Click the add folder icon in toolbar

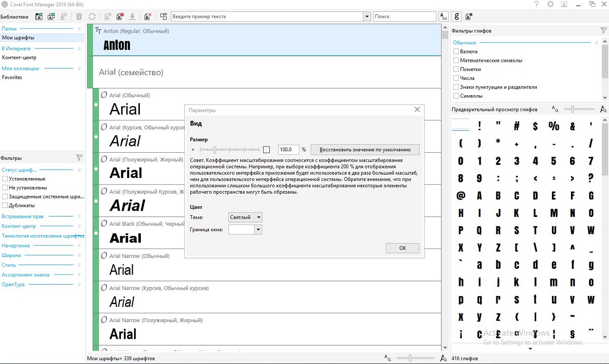pos(39,17)
